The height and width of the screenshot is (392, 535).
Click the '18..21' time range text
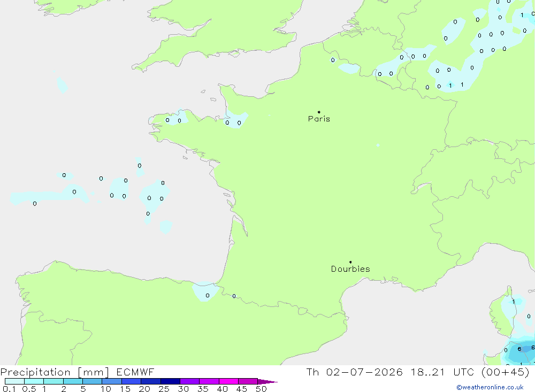[428, 372]
